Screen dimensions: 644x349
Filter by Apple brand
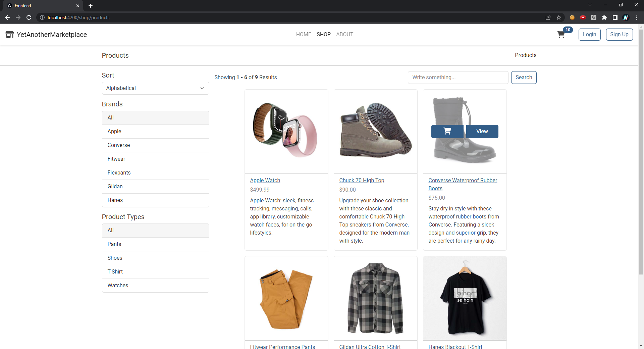(156, 132)
